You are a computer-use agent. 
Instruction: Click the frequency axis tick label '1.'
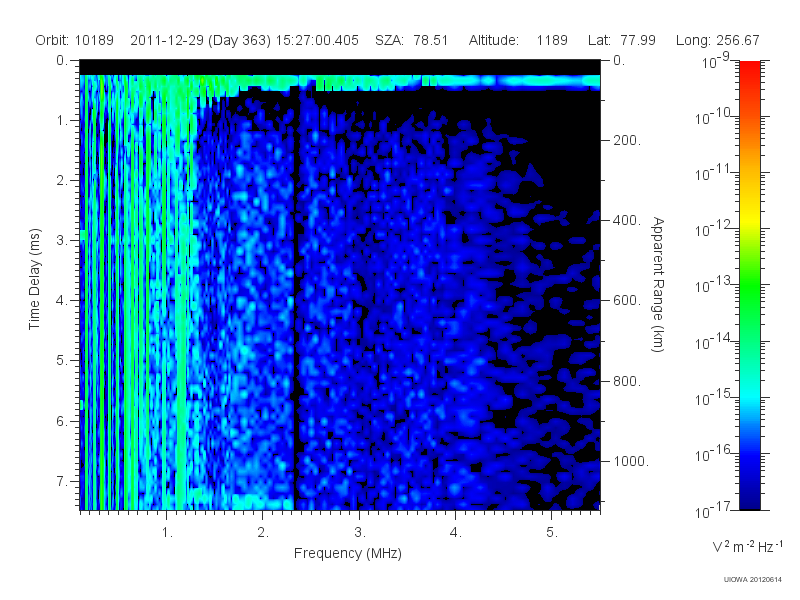click(167, 533)
